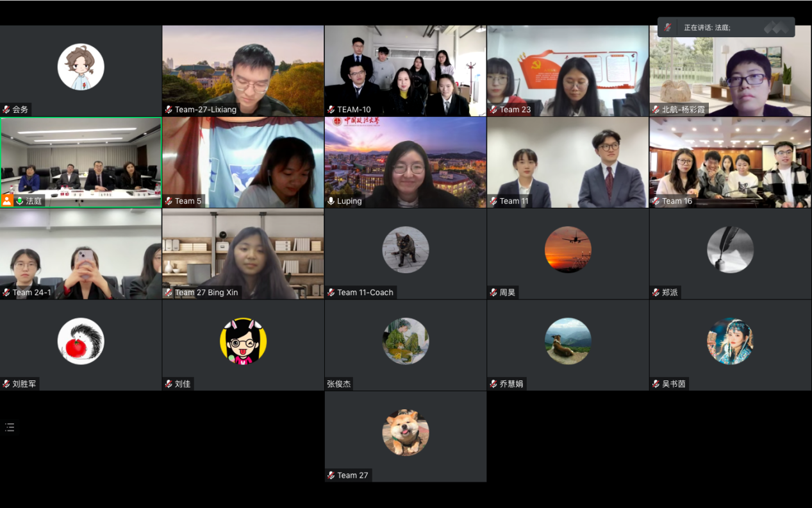The image size is (812, 508).
Task: Click the feather quill avatar of 郑派
Action: tap(730, 250)
